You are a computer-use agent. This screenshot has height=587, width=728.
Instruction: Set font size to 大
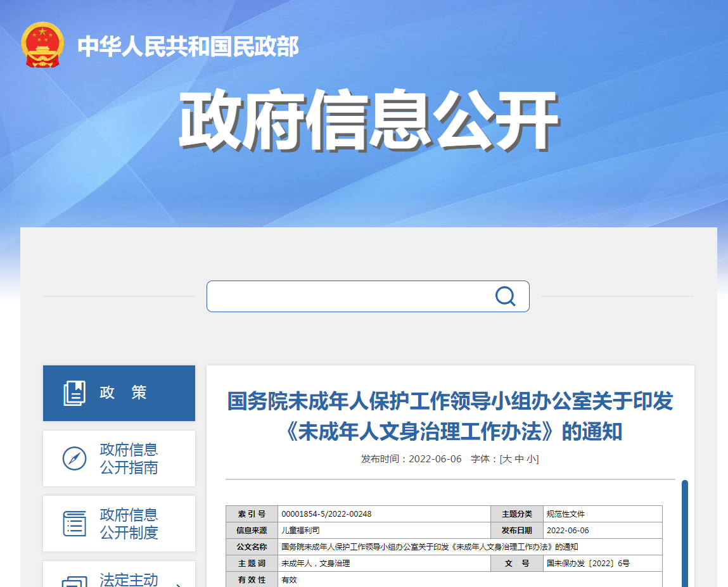click(x=507, y=459)
